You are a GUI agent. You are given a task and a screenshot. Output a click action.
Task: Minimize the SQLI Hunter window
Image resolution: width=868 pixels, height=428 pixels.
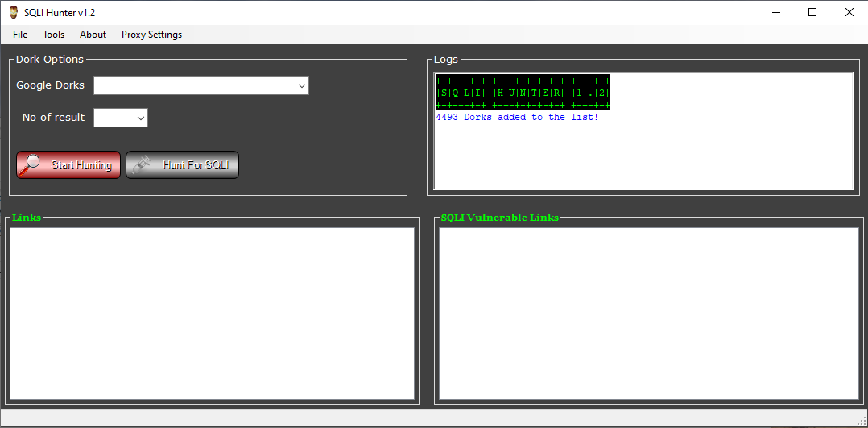click(x=775, y=12)
